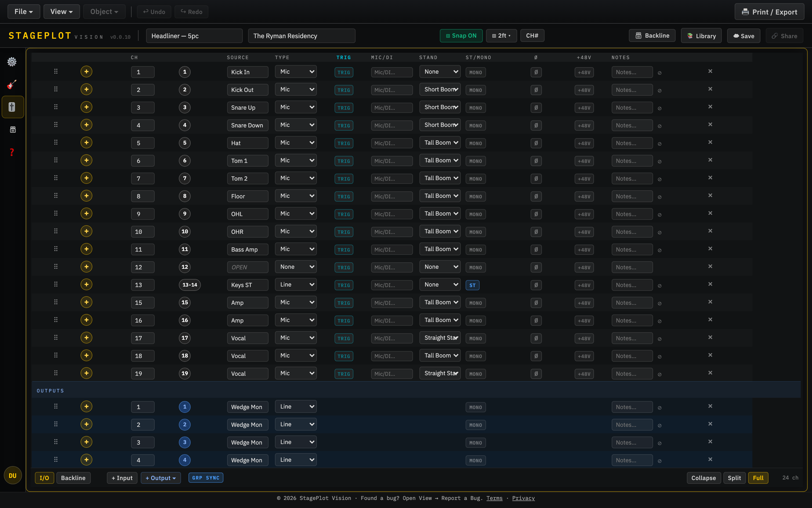Grab the drag handle of Snare Up row
This screenshot has width=812, height=508.
point(56,107)
